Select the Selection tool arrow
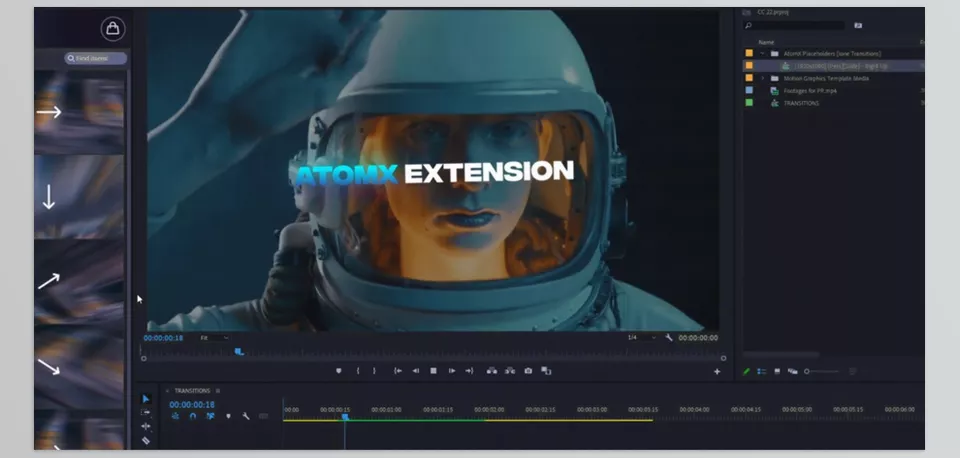 click(146, 399)
